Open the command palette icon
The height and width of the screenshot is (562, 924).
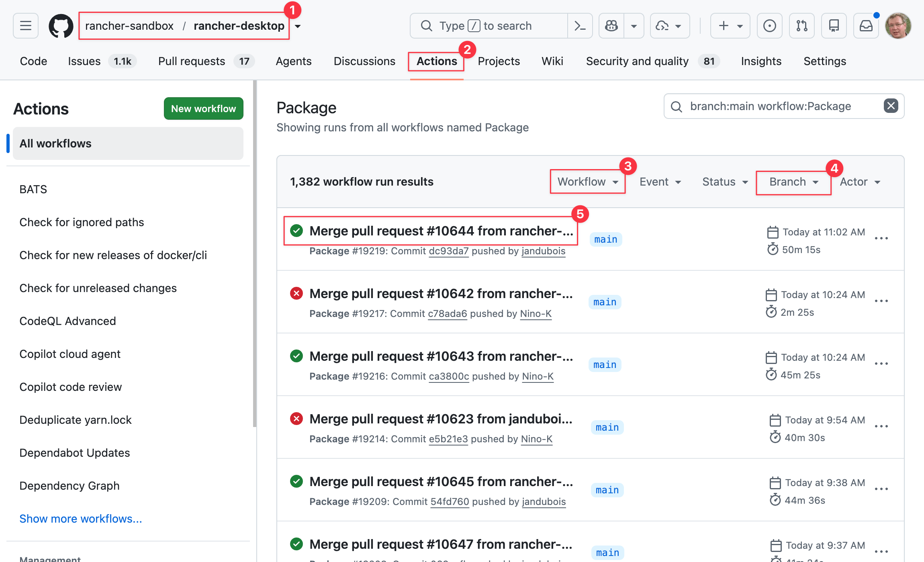[x=580, y=26]
